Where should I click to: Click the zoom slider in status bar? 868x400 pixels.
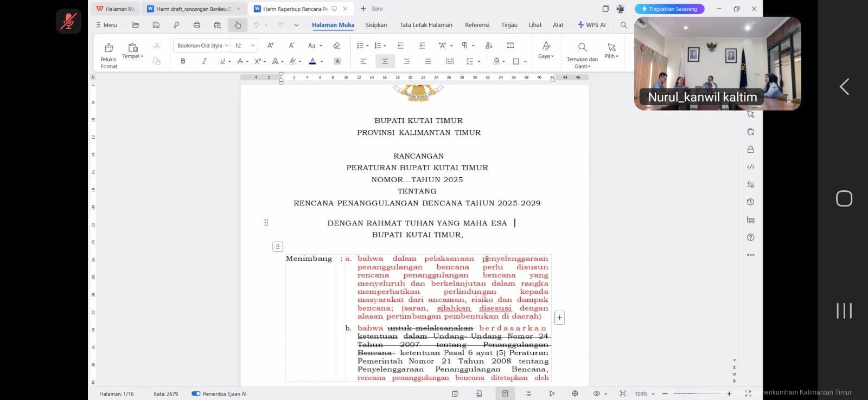click(x=697, y=393)
